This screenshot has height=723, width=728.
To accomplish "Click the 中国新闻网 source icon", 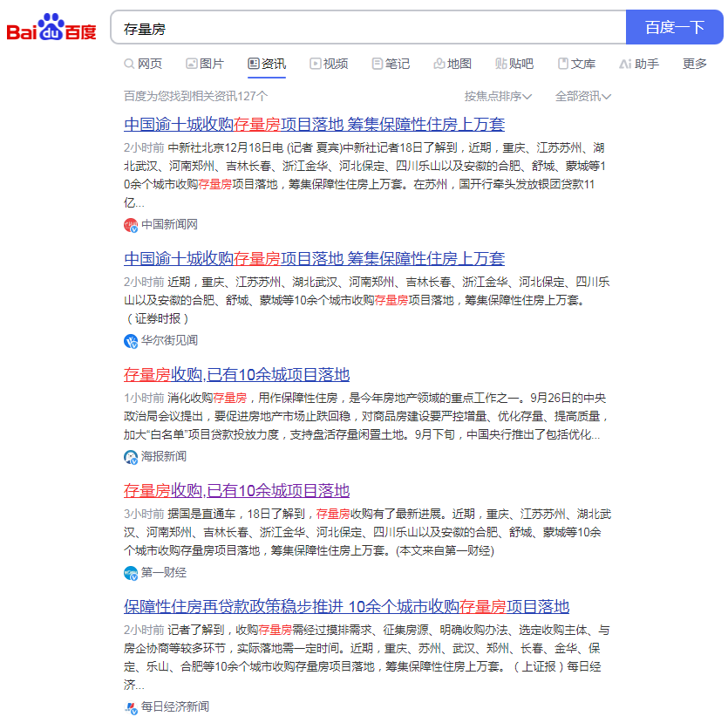I will click(131, 224).
